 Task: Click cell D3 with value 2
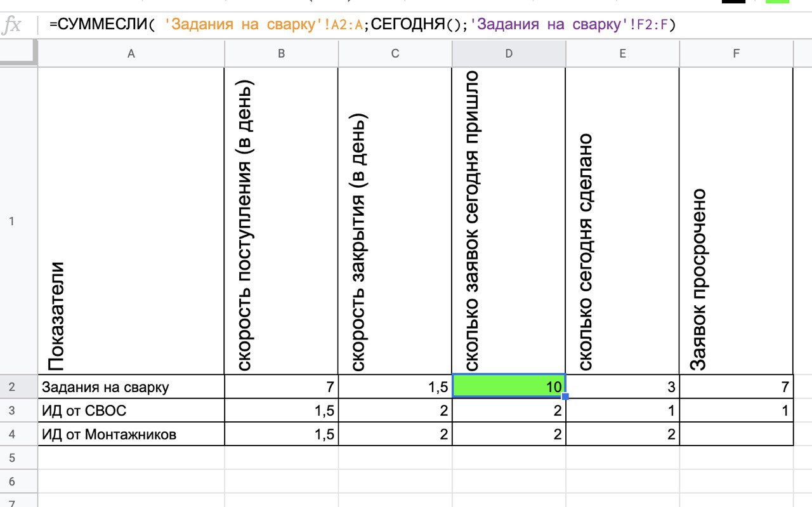coord(509,410)
